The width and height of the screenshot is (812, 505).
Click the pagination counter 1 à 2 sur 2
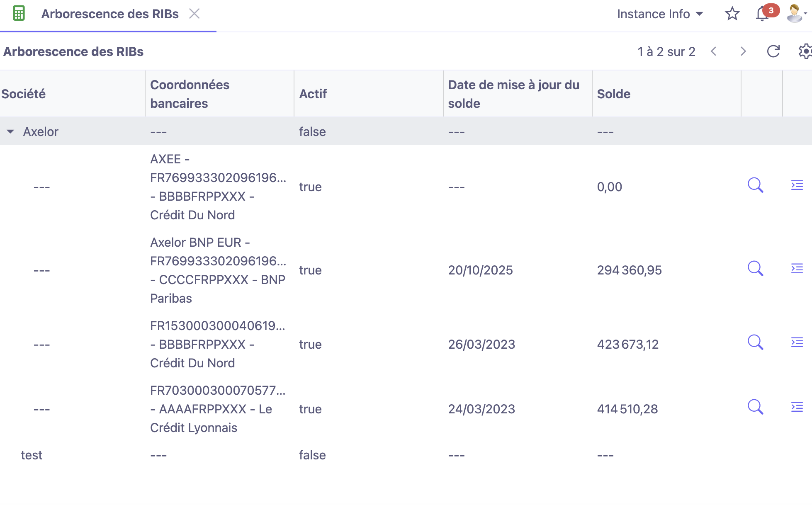666,51
